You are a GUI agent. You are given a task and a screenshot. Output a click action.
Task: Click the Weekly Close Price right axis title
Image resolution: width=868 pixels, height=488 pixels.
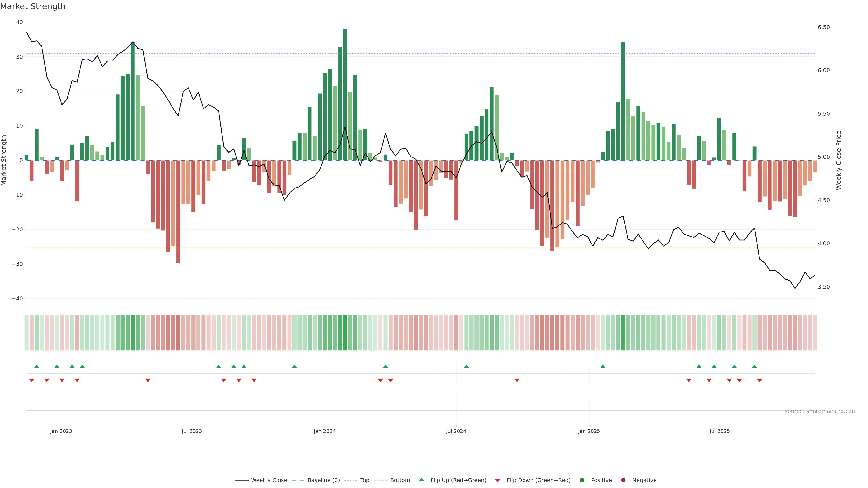click(839, 160)
